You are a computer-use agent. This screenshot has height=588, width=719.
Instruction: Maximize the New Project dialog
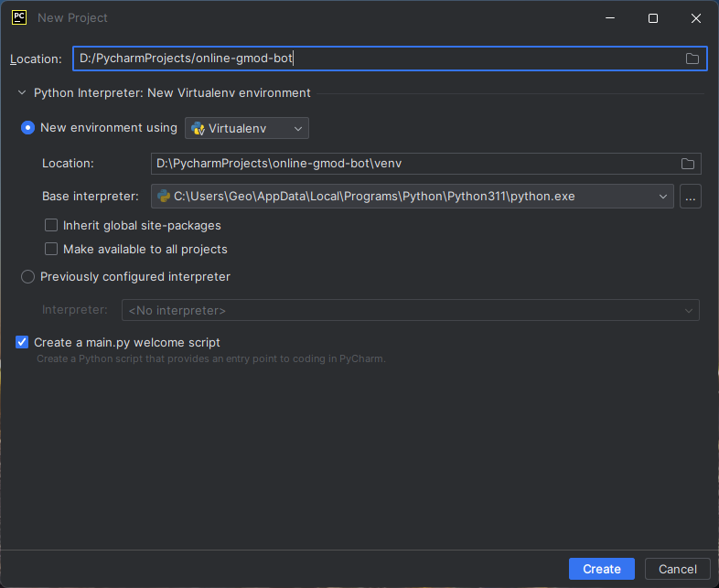pos(653,18)
